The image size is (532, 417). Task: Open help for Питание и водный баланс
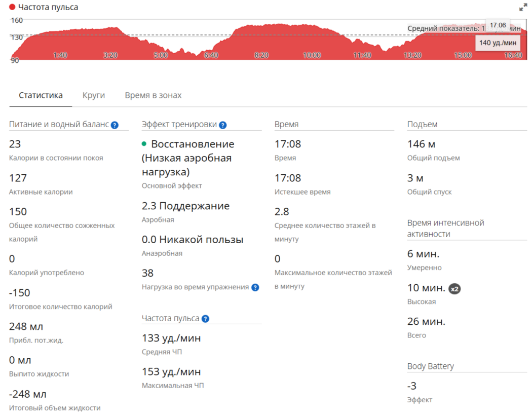(x=115, y=125)
